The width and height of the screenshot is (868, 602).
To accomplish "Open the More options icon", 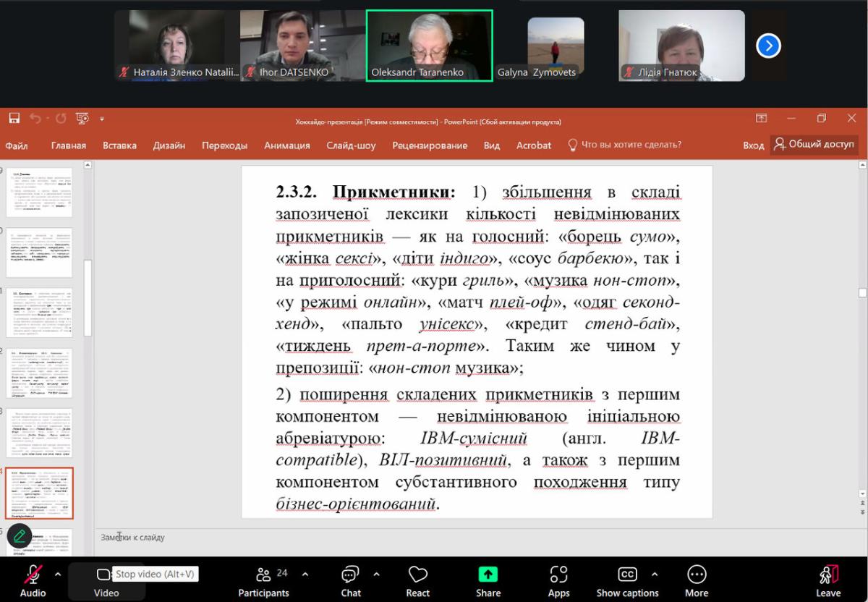I will 696,575.
